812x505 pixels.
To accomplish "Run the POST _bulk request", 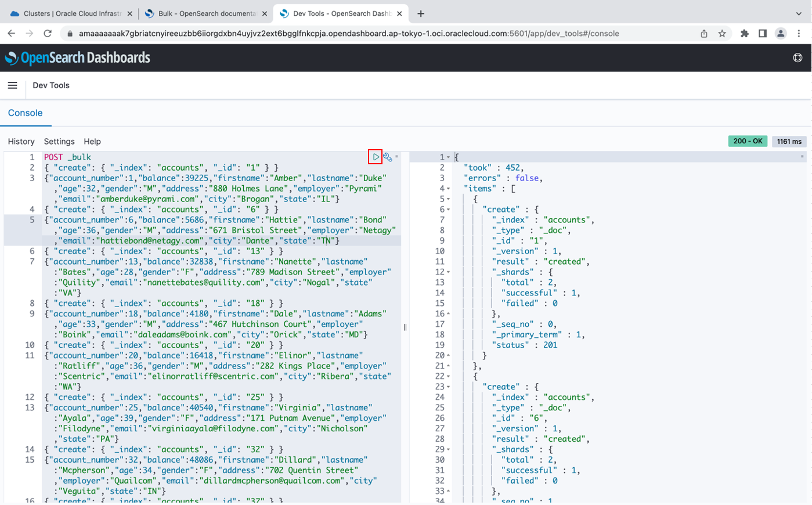I will (x=376, y=157).
